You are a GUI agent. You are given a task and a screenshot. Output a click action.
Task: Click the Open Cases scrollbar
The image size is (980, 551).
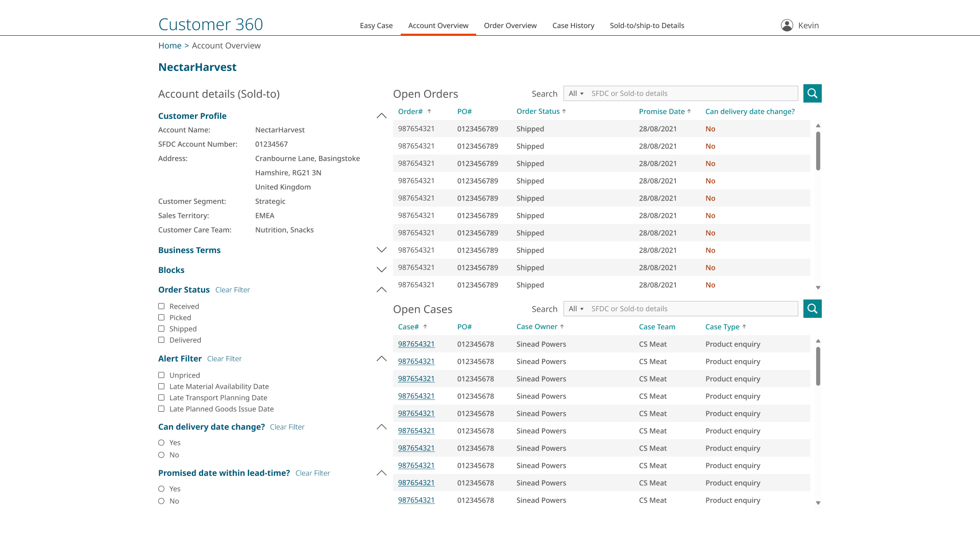(818, 365)
